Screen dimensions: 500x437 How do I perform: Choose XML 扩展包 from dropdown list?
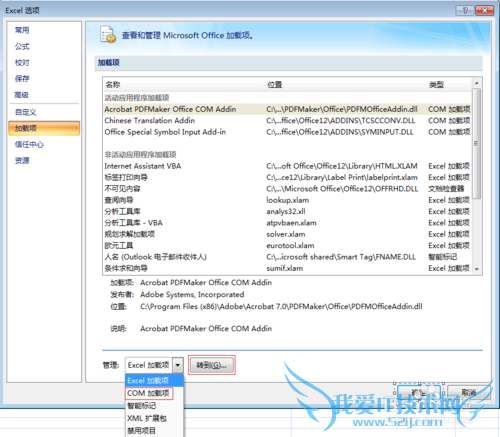coord(154,418)
